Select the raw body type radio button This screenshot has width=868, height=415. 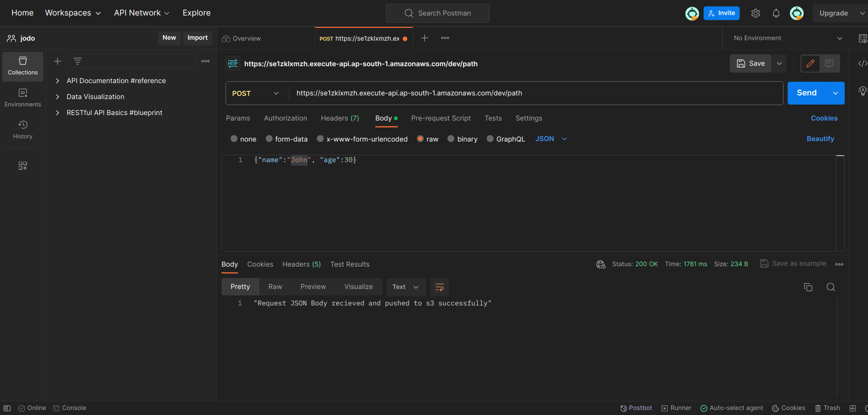click(421, 139)
